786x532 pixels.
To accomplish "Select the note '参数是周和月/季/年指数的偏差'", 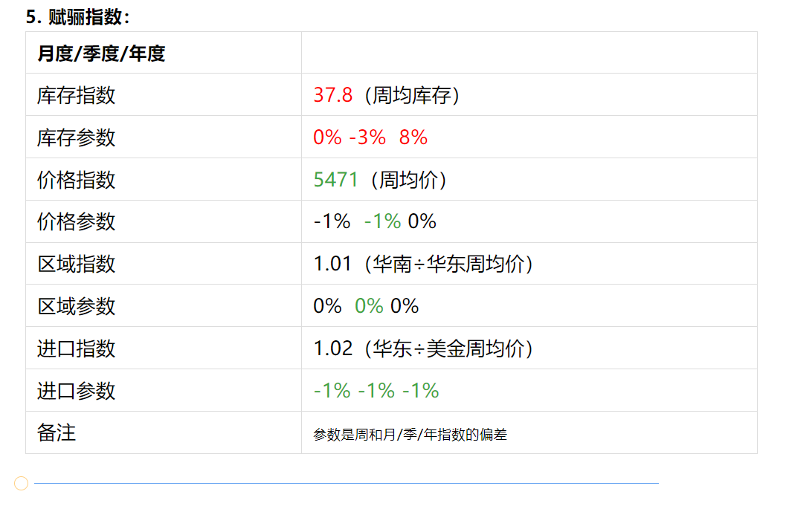I will click(x=410, y=435).
